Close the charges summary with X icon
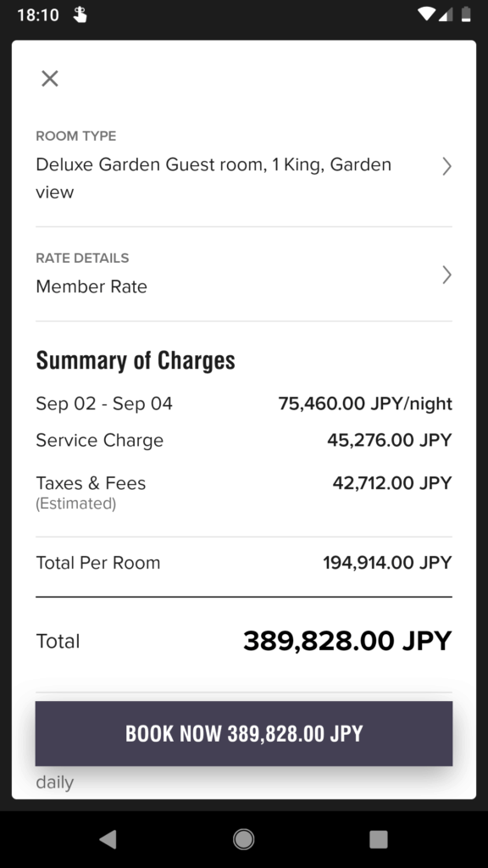Viewport: 488px width, 868px height. tap(50, 79)
